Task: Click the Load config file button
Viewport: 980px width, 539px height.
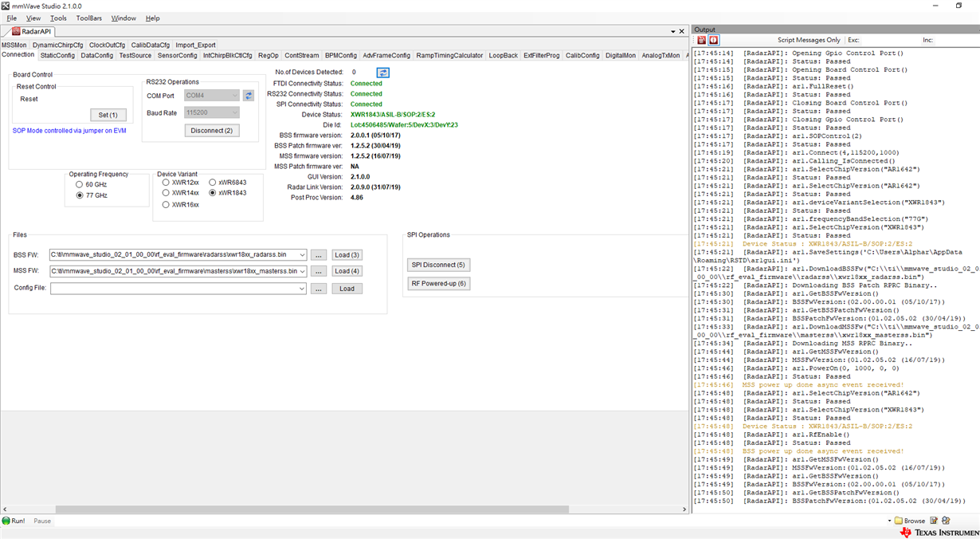Action: point(347,289)
